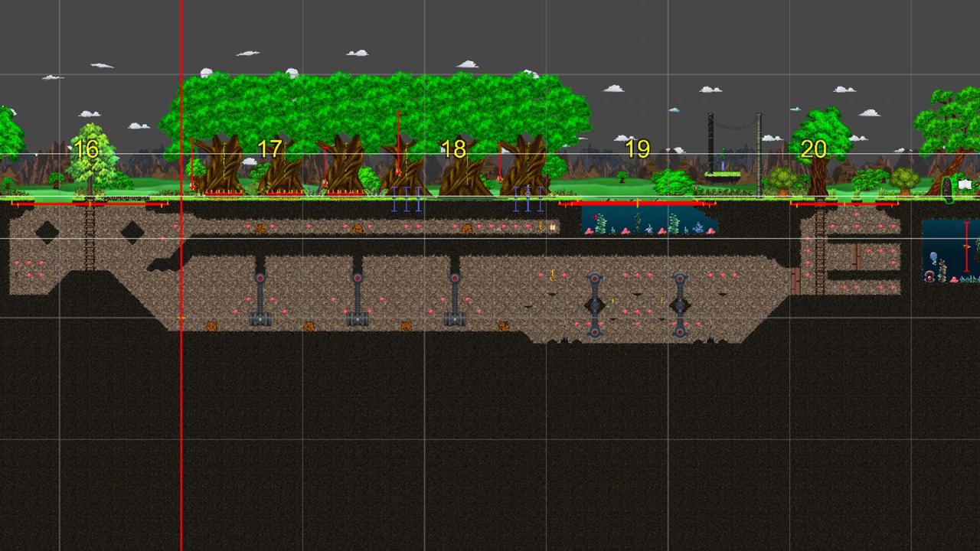Click the wooden door left of right ladder

pos(795,281)
